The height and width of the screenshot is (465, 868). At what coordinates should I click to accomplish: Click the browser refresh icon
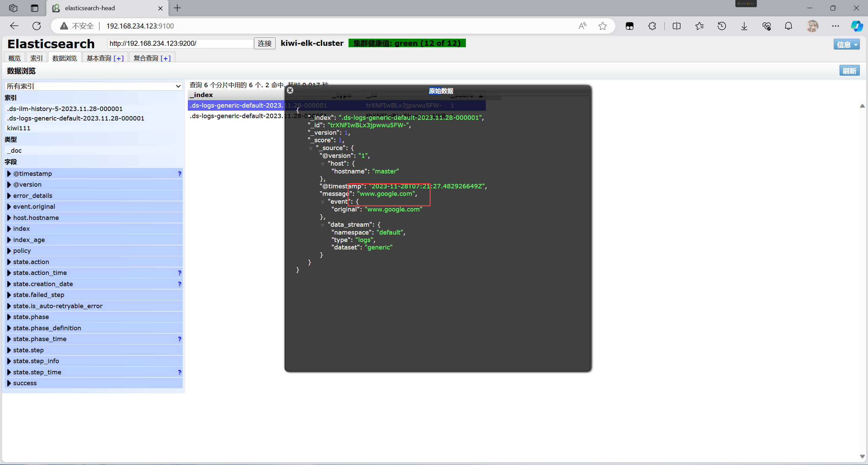coord(37,26)
